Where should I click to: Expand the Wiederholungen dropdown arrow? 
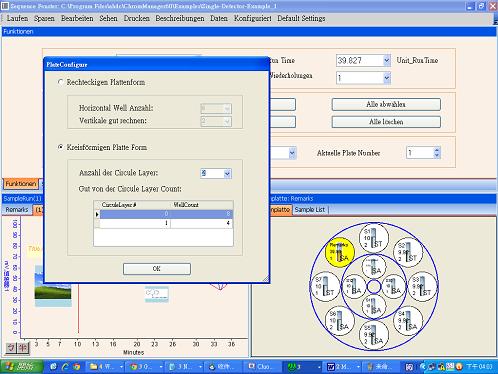[x=386, y=78]
